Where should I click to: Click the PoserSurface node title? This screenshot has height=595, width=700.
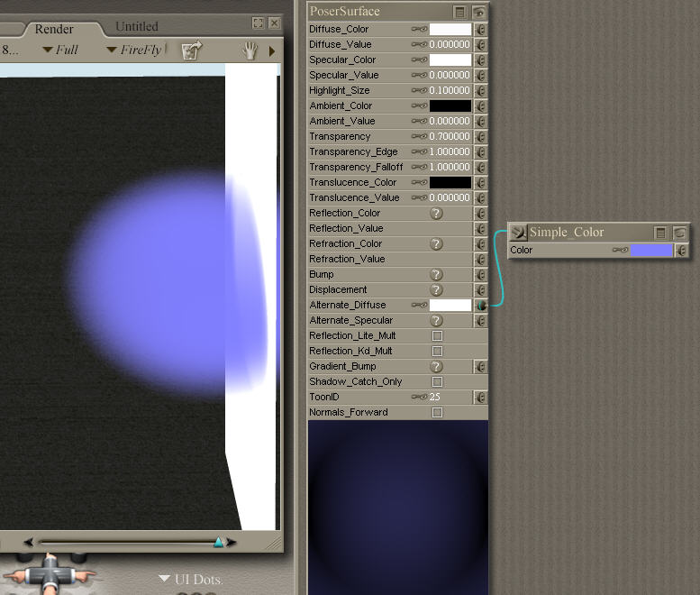click(345, 11)
